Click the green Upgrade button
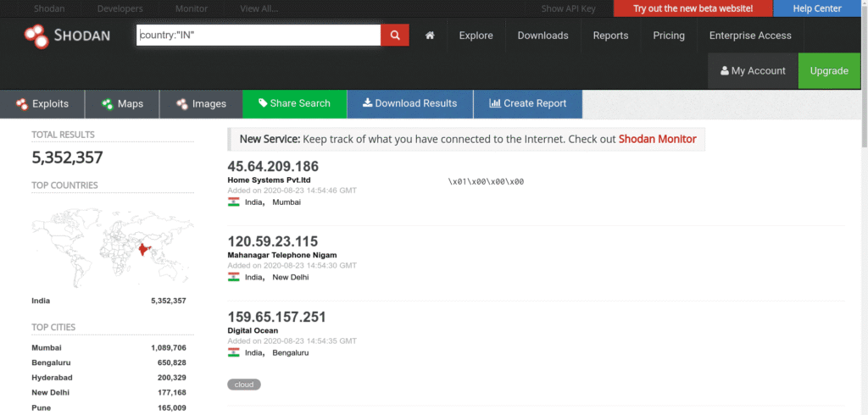868x415 pixels. (x=829, y=71)
